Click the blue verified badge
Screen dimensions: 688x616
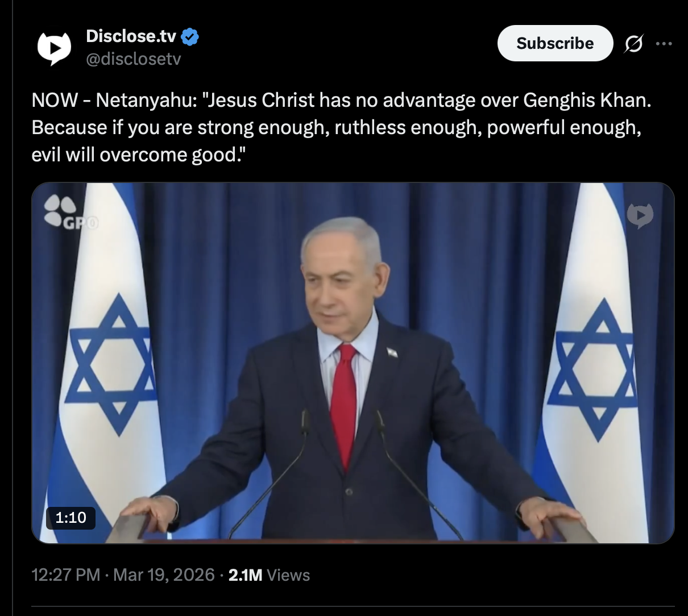click(x=190, y=37)
